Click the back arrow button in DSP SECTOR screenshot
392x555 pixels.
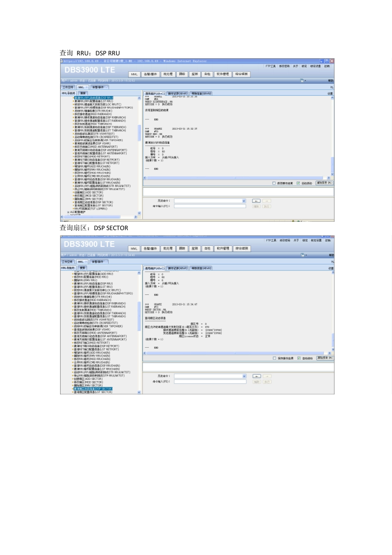coord(257,376)
